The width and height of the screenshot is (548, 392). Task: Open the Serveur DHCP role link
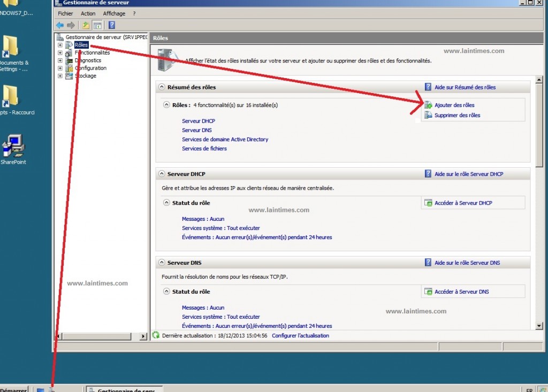click(199, 121)
